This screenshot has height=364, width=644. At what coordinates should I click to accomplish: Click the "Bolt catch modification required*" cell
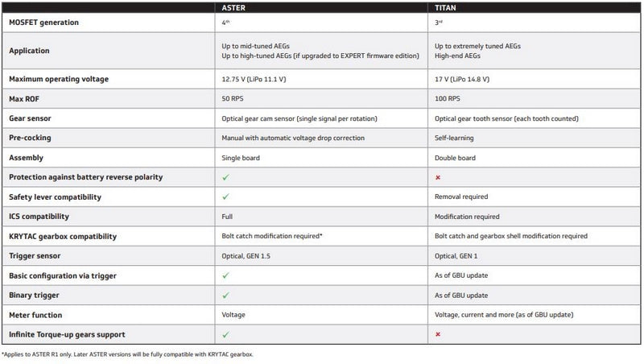[273, 236]
